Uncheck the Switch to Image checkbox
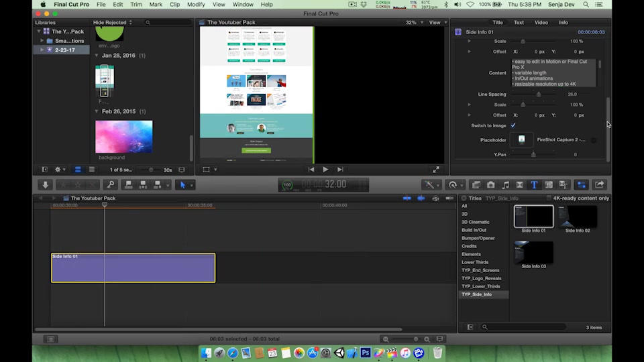 click(513, 125)
